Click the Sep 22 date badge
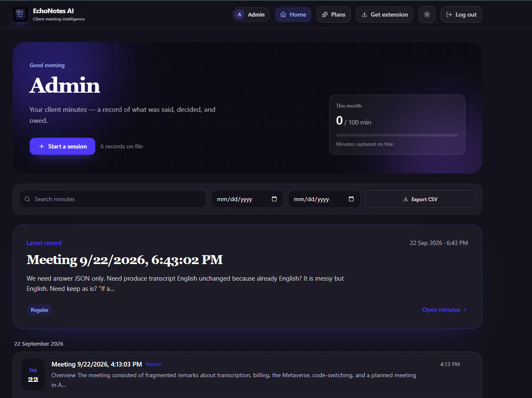This screenshot has width=532, height=398. [x=33, y=375]
